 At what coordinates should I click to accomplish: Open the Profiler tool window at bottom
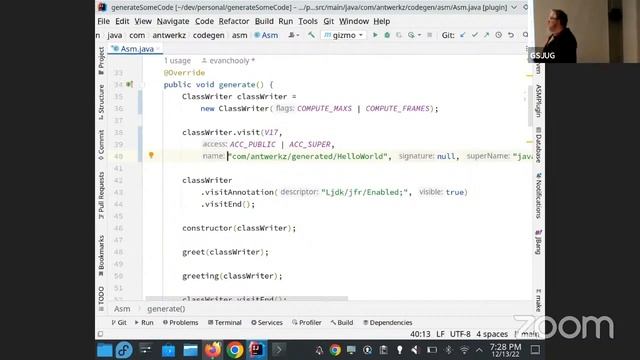coord(307,322)
